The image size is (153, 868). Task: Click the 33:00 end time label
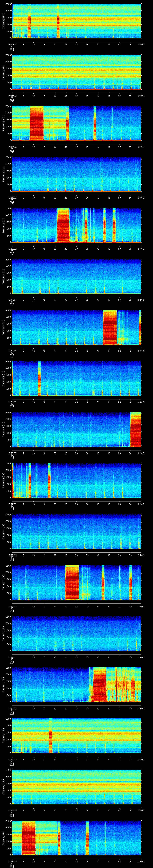click(141, 555)
